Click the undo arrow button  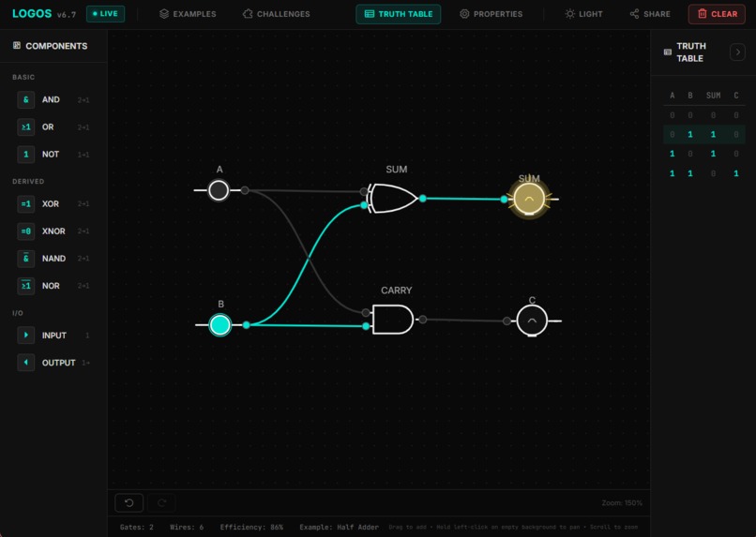[129, 503]
